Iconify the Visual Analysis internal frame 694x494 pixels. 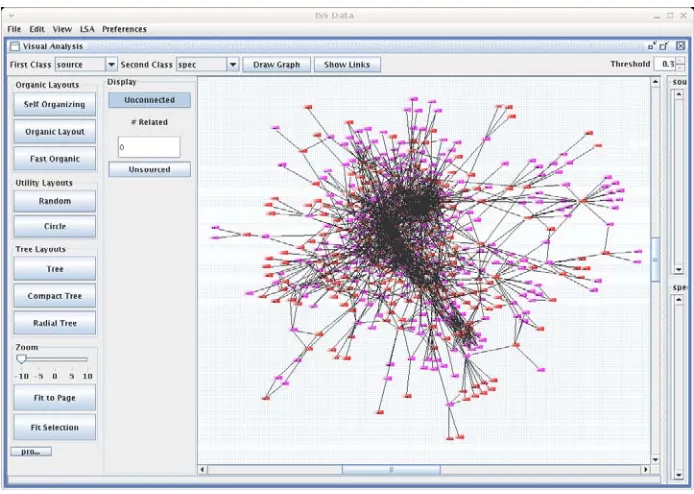coord(652,46)
